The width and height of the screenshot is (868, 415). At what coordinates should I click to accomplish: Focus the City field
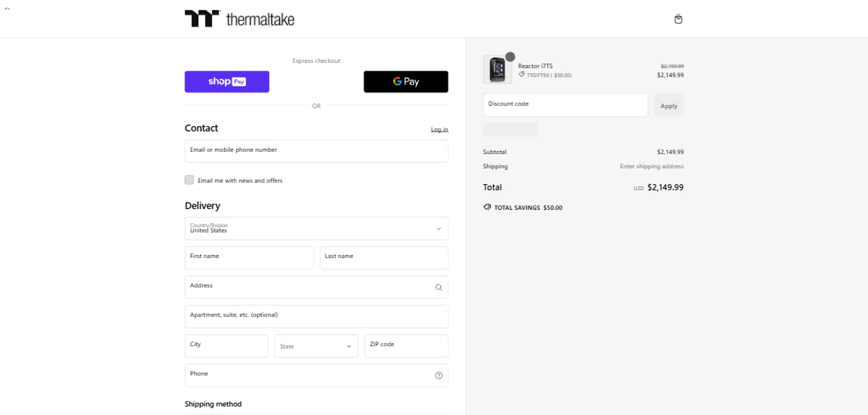(x=226, y=346)
